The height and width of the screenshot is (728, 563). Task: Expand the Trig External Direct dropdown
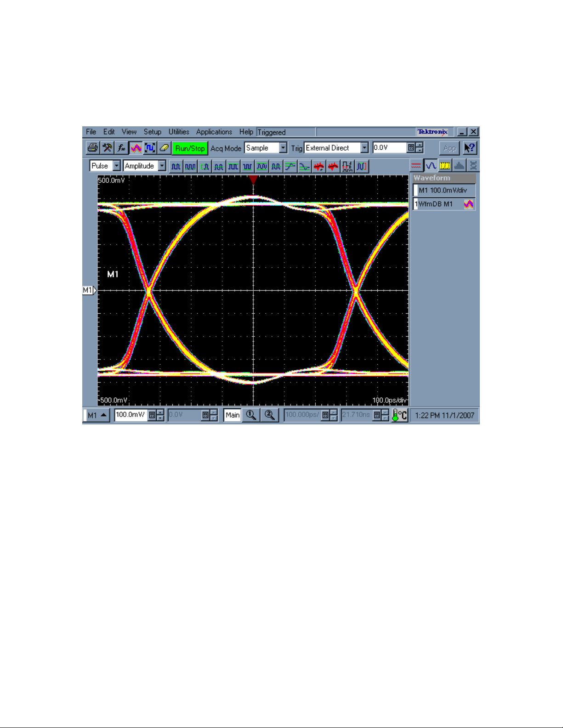336,148
